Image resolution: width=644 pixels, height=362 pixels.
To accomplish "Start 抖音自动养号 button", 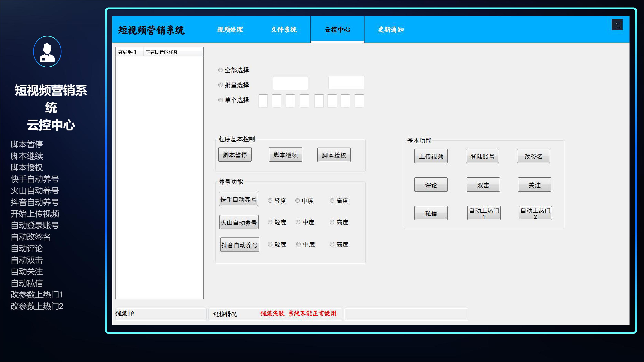I will pos(240,245).
